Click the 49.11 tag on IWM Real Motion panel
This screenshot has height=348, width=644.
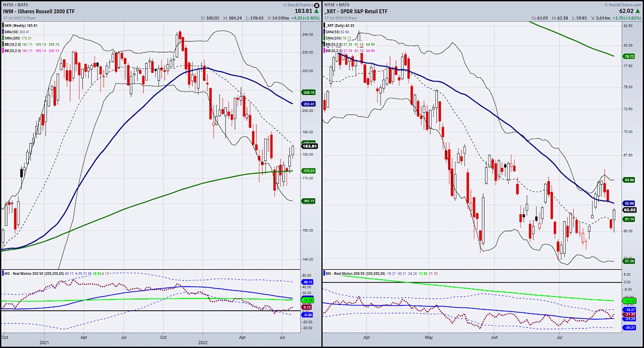click(308, 281)
